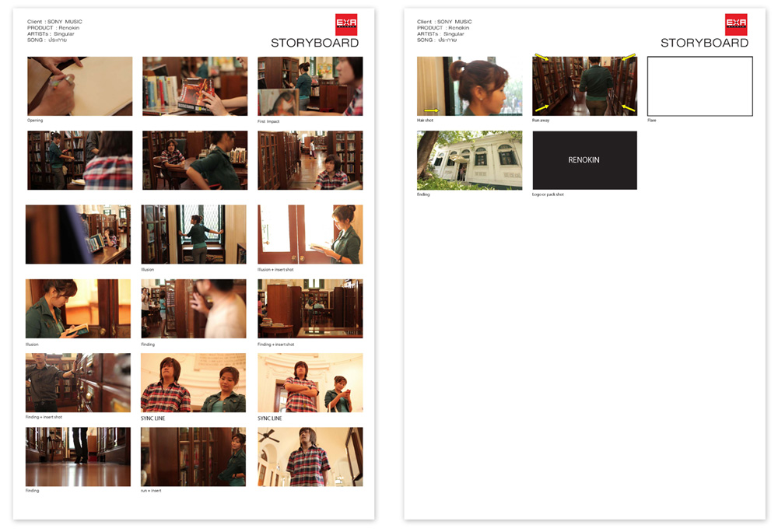Screen dimensions: 778x532
Task: Click the "First Impact" caption text
Action: point(268,121)
